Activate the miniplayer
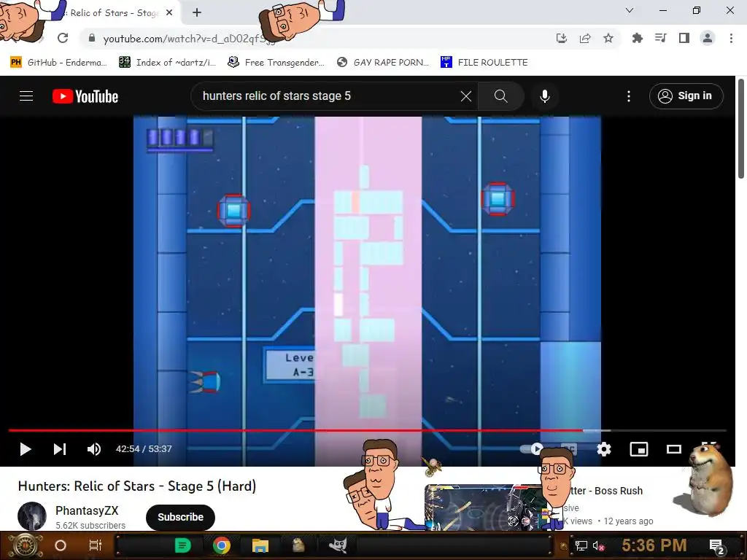This screenshot has width=747, height=560. pos(639,449)
